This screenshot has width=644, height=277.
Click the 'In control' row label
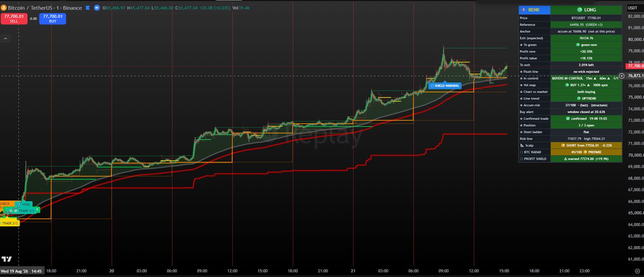[x=534, y=79]
